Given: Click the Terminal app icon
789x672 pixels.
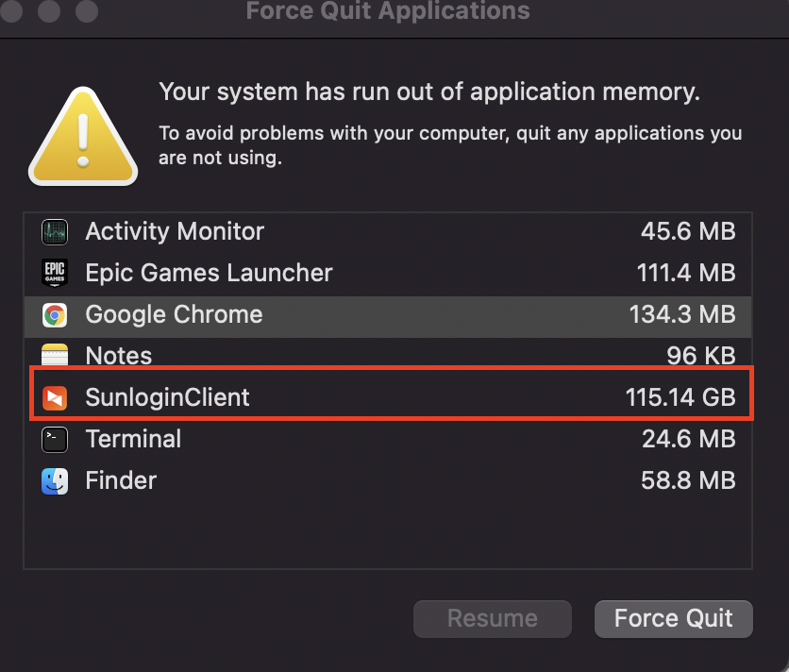Looking at the screenshot, I should pos(55,439).
